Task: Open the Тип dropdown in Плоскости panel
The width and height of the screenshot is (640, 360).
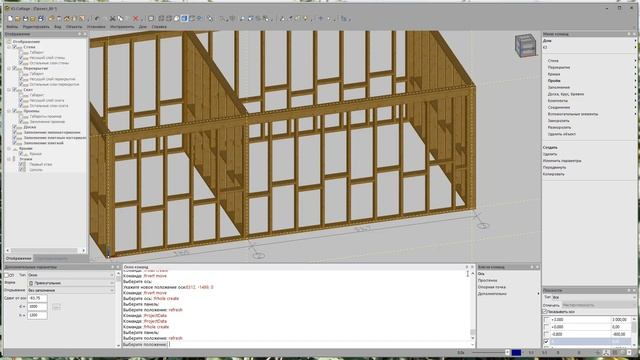Action: coord(594,297)
